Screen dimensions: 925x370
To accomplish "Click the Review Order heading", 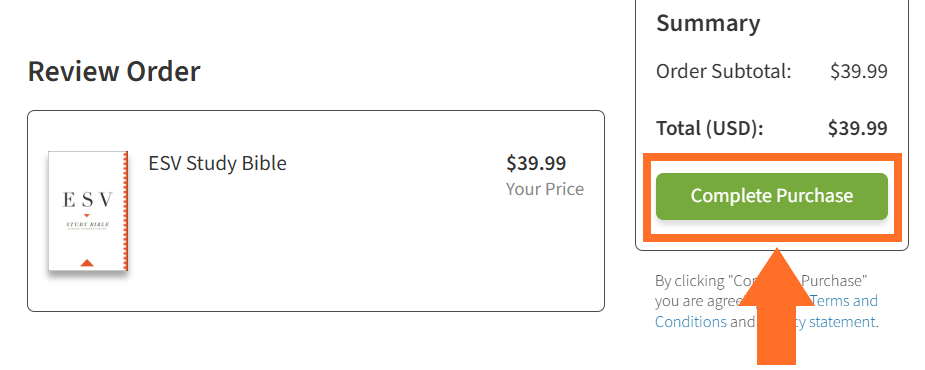I will [x=114, y=71].
